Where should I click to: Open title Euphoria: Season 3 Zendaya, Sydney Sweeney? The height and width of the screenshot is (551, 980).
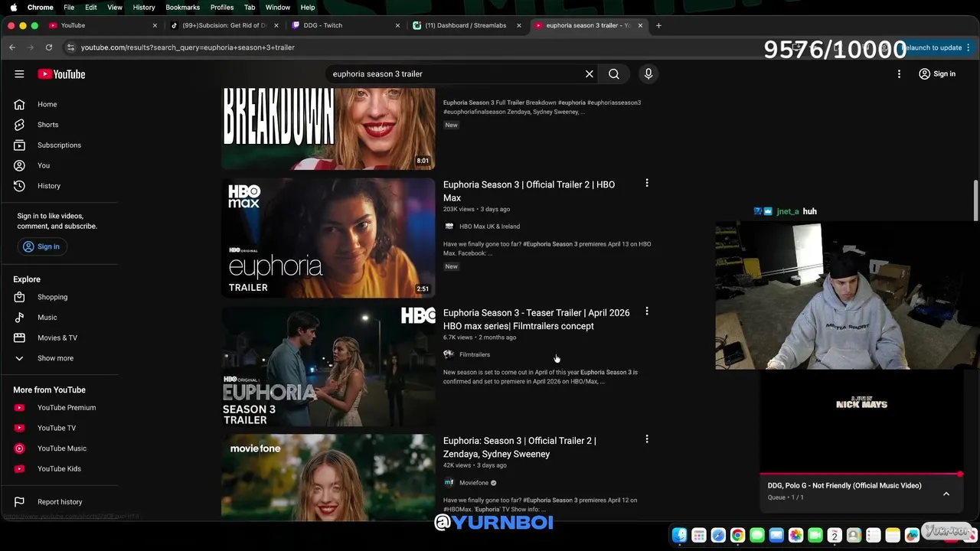520,447
